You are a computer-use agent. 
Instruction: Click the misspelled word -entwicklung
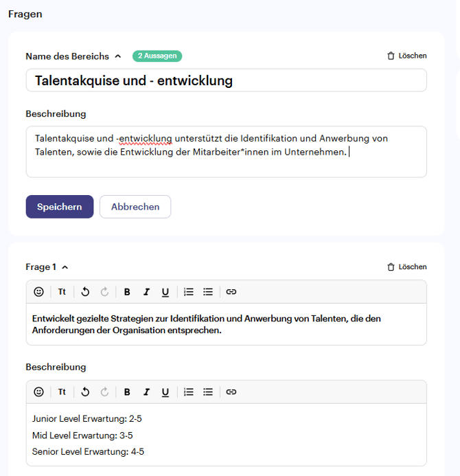pos(144,139)
